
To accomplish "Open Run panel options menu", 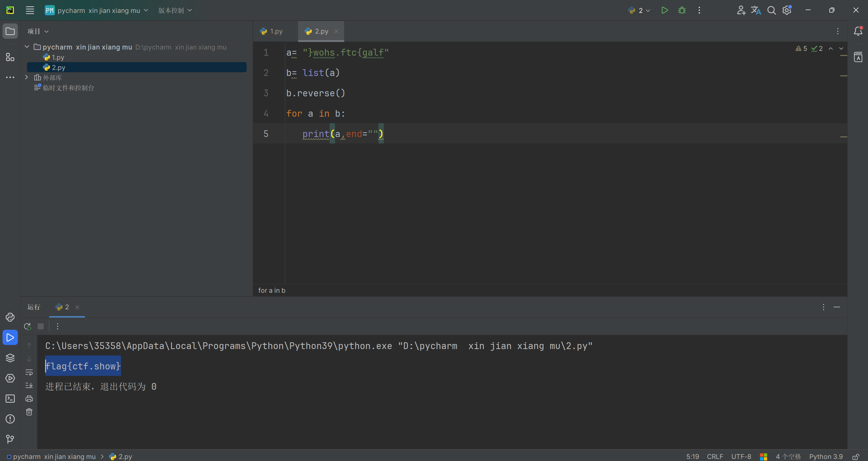I will pos(824,307).
